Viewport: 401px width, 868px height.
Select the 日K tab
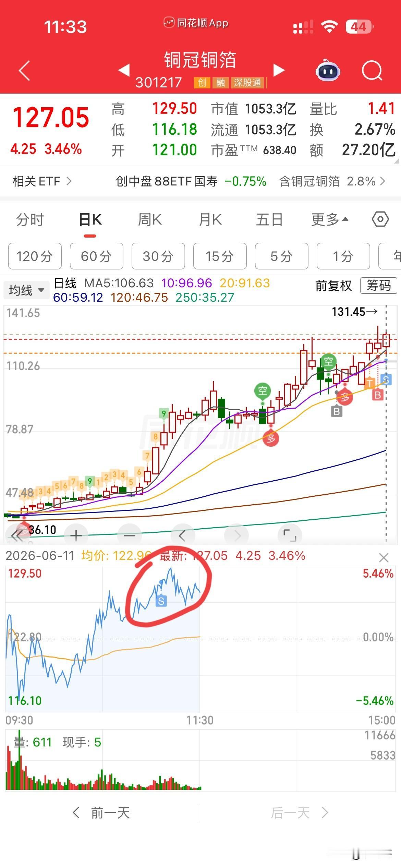pyautogui.click(x=90, y=219)
